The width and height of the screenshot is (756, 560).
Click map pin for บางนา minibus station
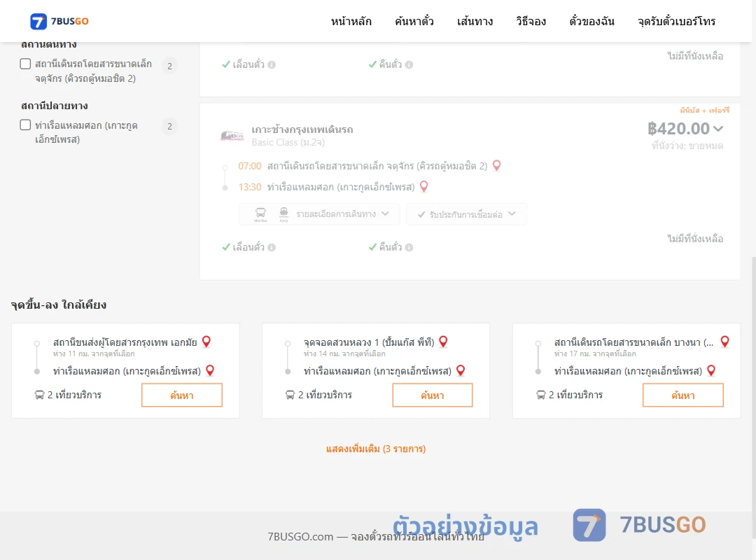point(724,342)
